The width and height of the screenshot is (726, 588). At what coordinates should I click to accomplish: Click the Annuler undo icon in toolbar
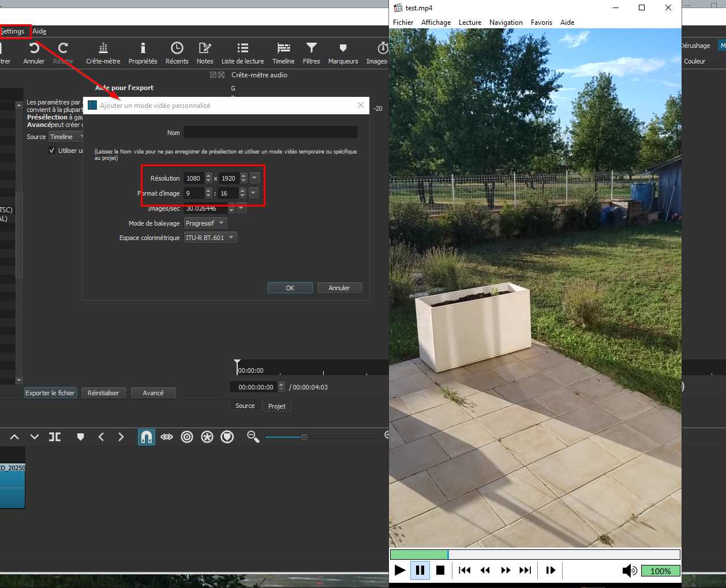34,53
